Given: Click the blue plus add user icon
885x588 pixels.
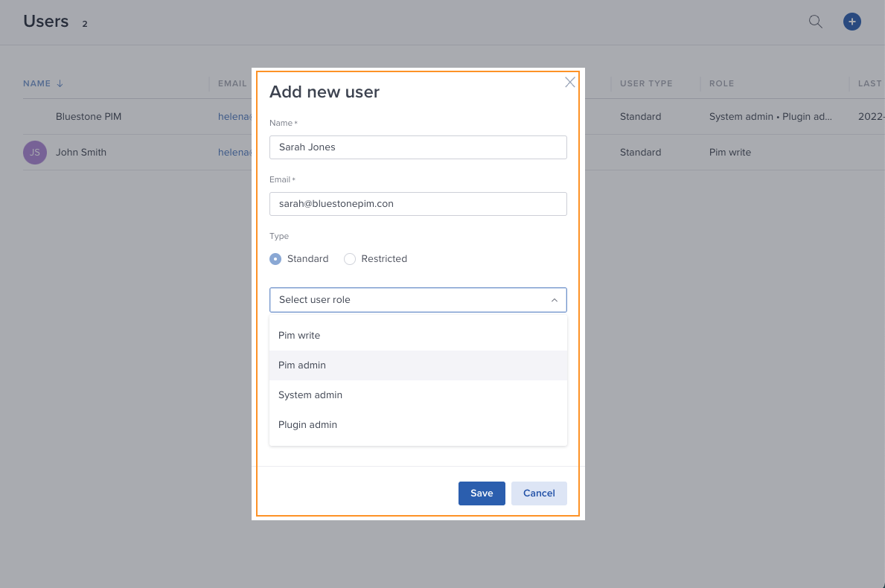Looking at the screenshot, I should pyautogui.click(x=852, y=22).
